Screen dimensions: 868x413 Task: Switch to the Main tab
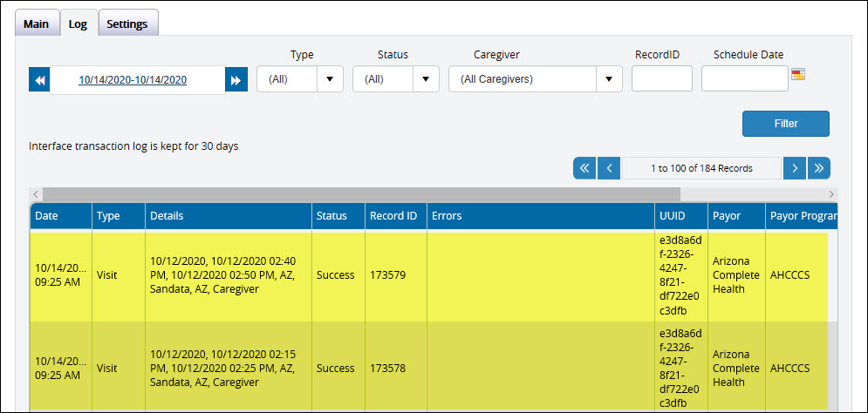pos(37,24)
